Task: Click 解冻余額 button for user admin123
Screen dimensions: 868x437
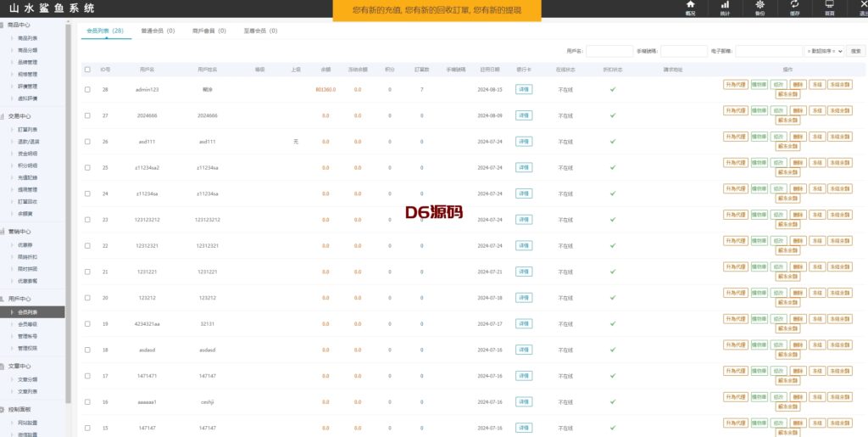Action: [x=787, y=94]
